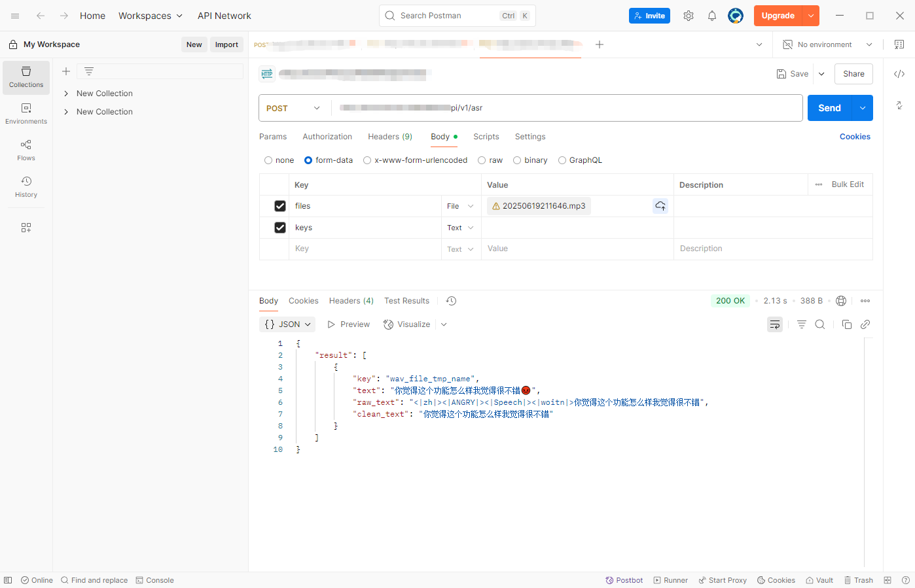The image size is (915, 588).
Task: Open History in the sidebar
Action: [26, 186]
